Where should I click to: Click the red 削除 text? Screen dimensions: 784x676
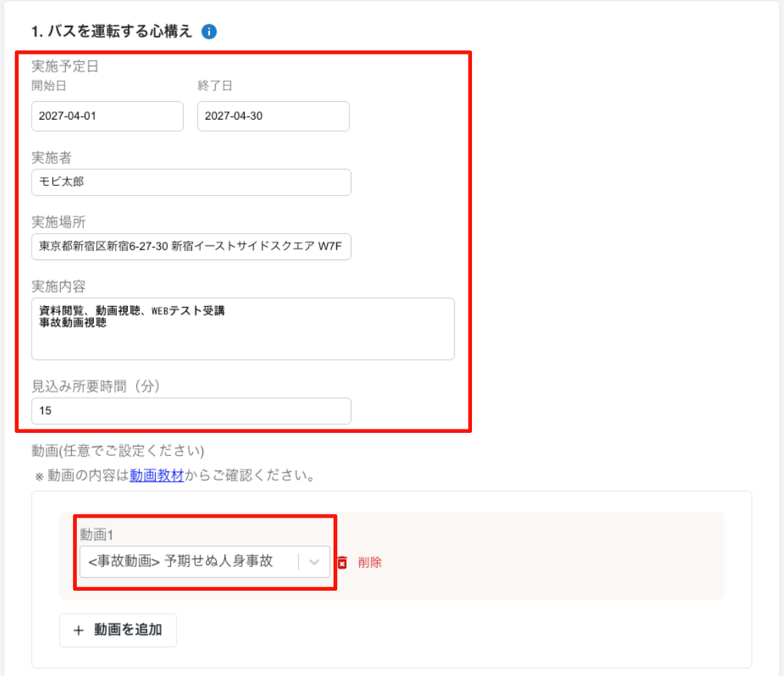click(x=370, y=563)
